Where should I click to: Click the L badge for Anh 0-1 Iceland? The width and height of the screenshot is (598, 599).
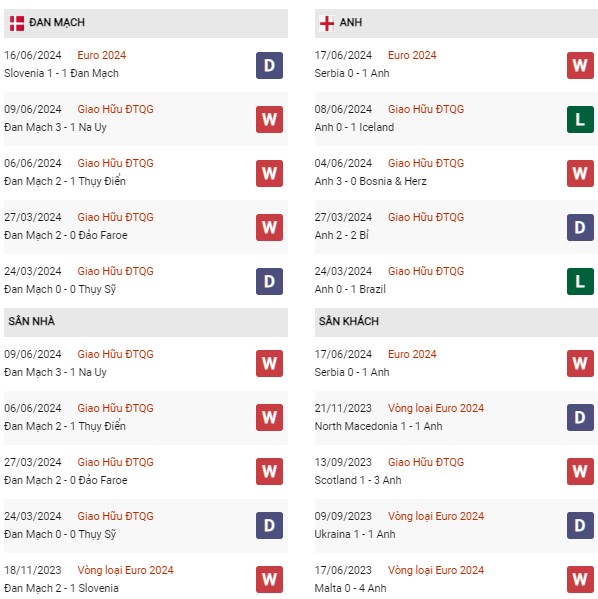coord(580,120)
